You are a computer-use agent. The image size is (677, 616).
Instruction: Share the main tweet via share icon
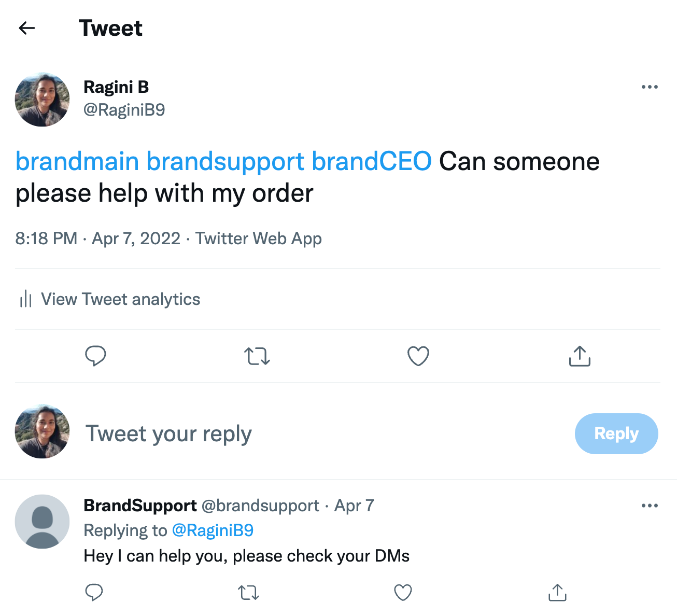[580, 356]
